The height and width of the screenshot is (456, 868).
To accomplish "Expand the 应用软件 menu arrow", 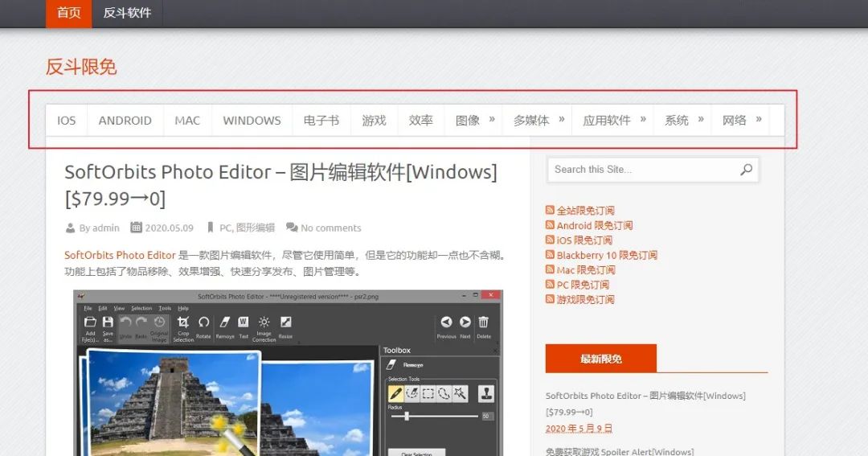I will point(643,119).
